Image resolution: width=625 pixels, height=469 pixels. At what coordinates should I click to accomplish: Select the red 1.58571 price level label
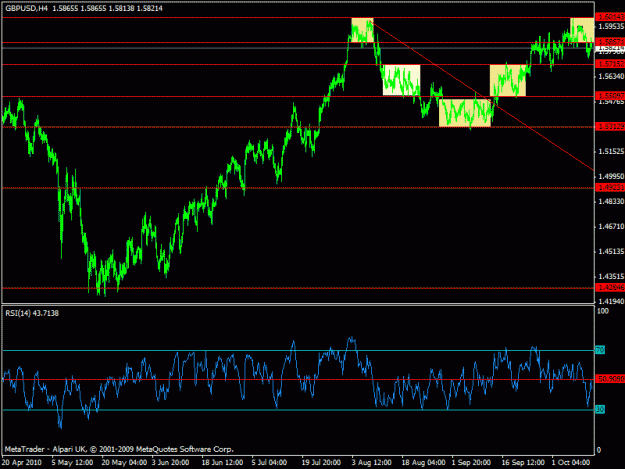[x=610, y=41]
